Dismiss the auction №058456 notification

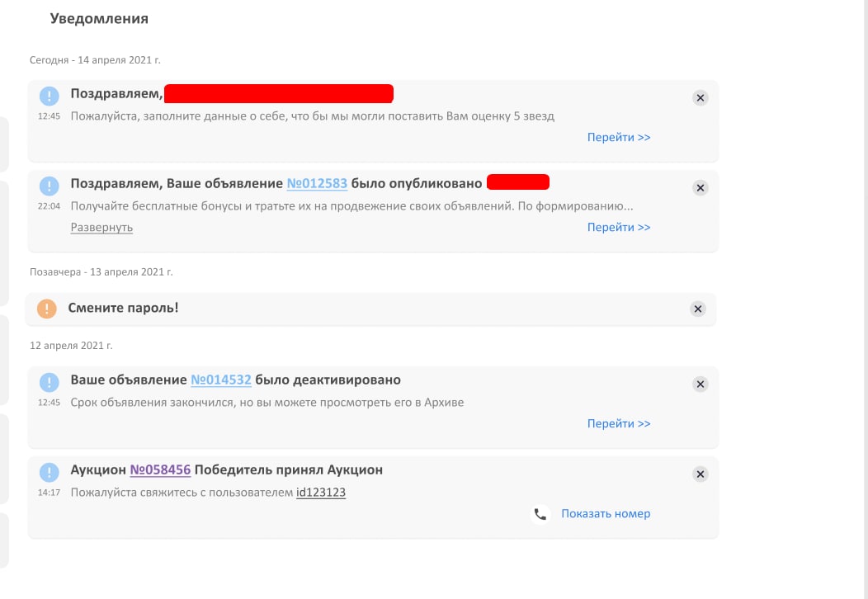(x=701, y=474)
